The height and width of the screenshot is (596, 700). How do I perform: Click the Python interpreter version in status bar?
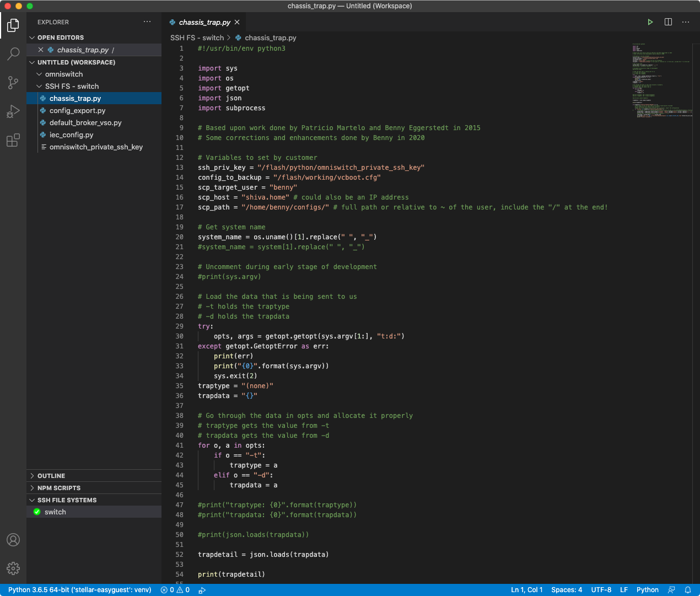click(79, 590)
